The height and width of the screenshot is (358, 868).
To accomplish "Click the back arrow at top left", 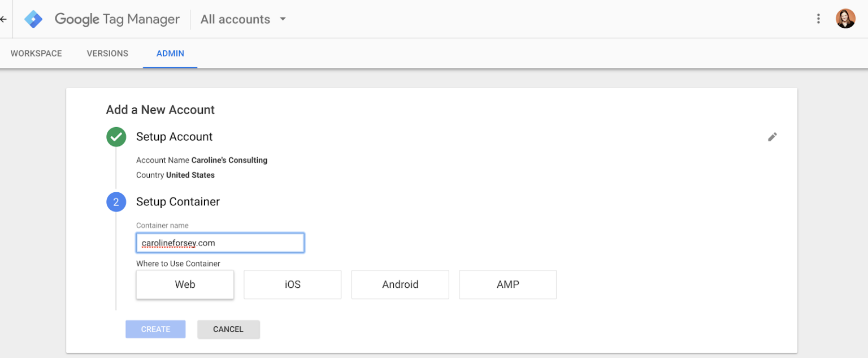I will pos(3,19).
